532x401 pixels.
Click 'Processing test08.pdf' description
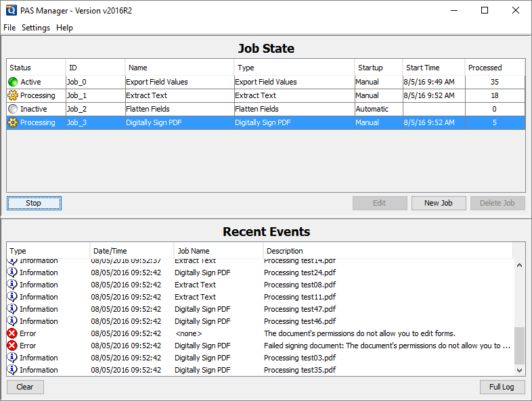point(300,285)
